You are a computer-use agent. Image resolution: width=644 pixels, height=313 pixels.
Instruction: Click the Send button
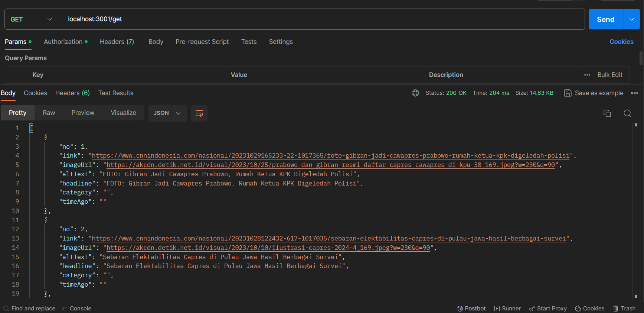[x=606, y=19]
